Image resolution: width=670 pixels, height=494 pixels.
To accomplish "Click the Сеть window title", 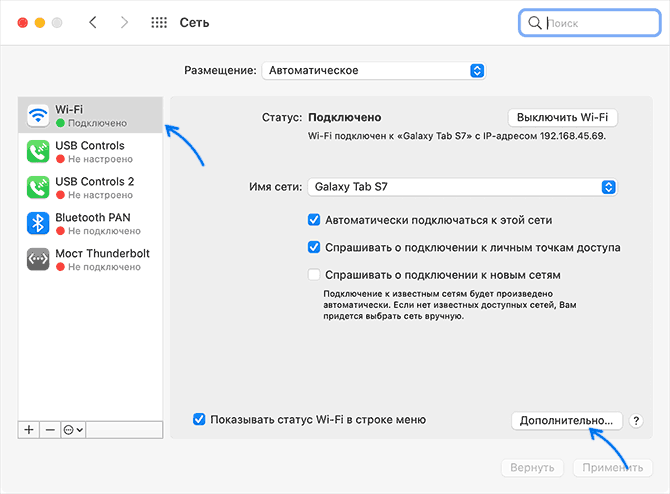I will point(194,23).
